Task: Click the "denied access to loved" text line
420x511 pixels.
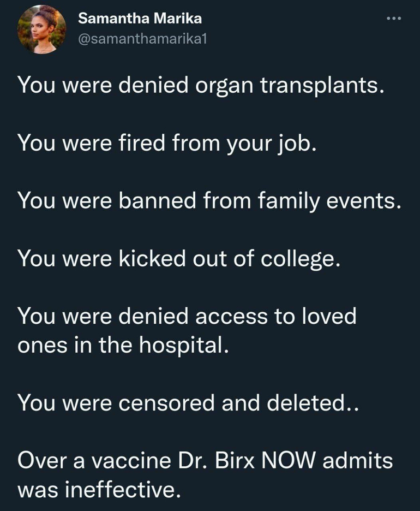Action: pos(187,316)
